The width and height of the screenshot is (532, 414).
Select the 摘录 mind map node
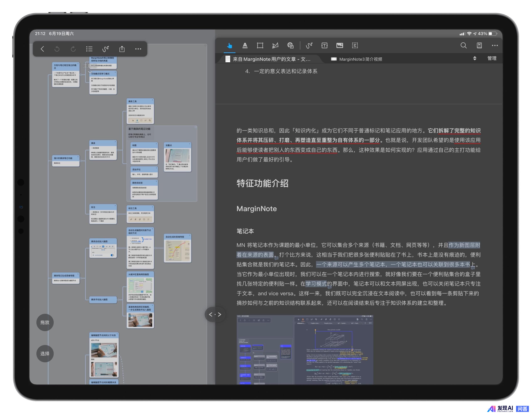(x=103, y=150)
